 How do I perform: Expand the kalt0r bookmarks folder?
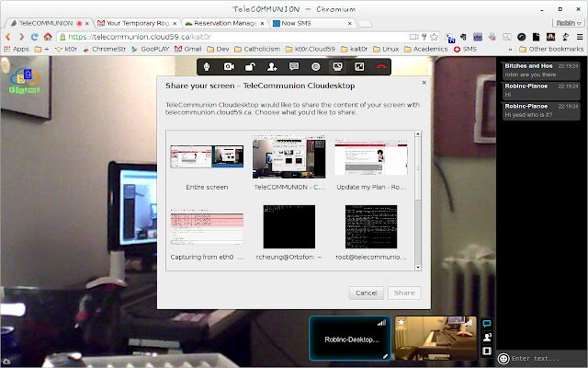(354, 49)
